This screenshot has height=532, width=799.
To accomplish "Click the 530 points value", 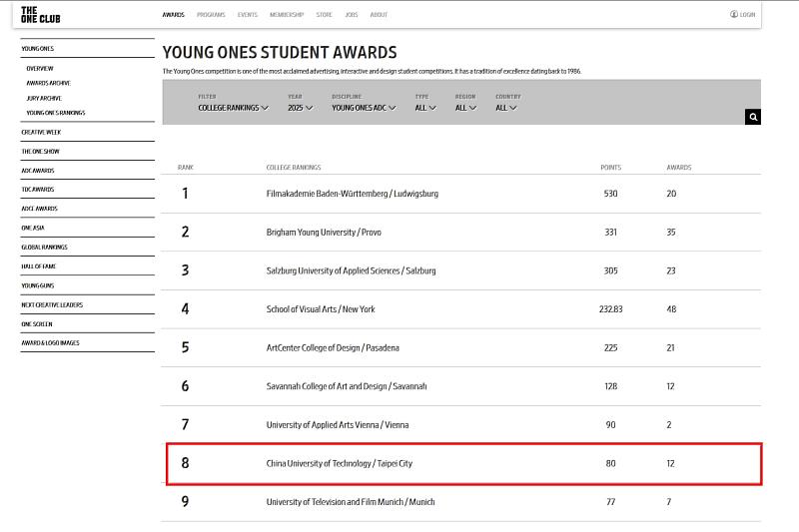I will point(610,194).
